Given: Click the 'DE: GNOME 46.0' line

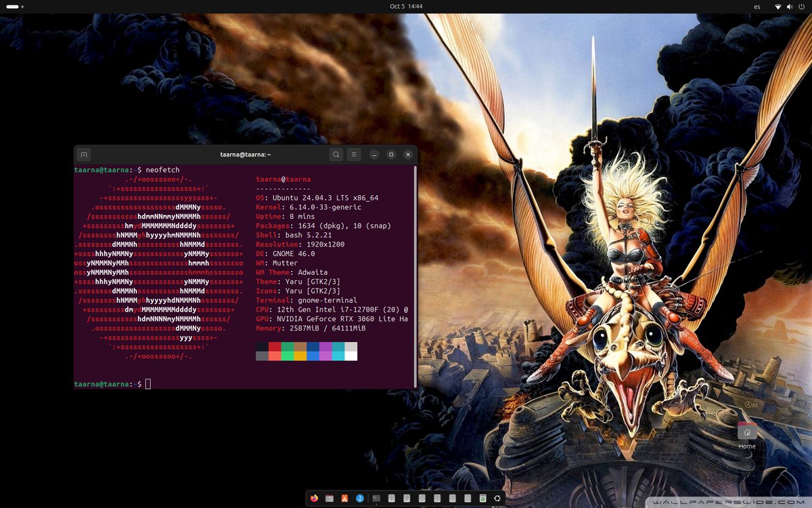Looking at the screenshot, I should pos(285,254).
